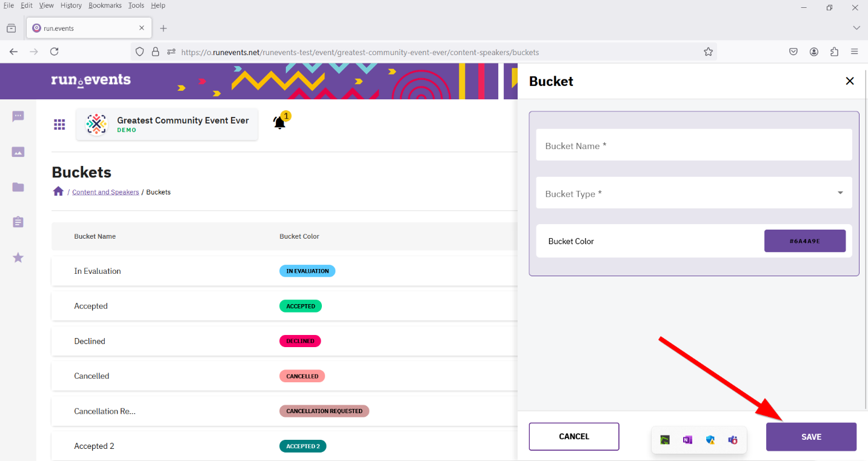
Task: Open the image gallery sidebar icon
Action: [x=18, y=152]
